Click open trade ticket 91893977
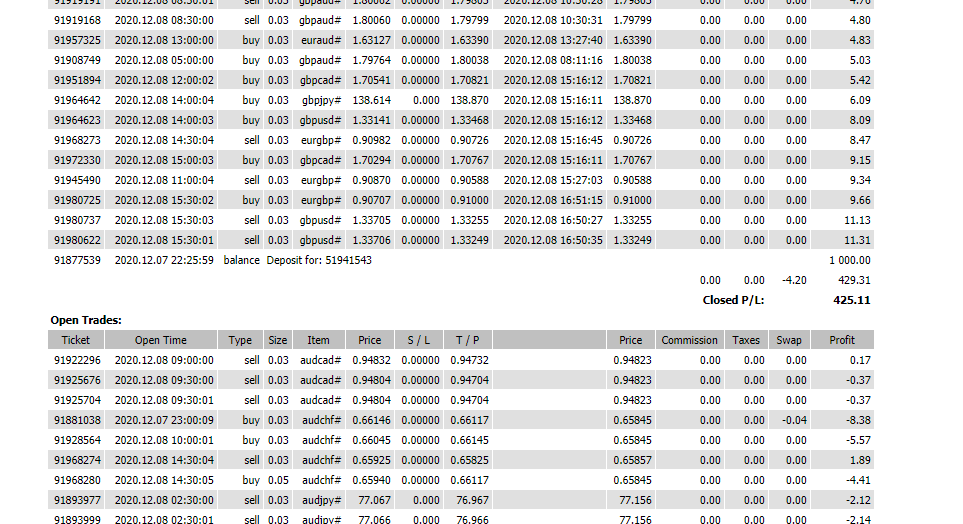Screen dimensions: 963x524 coord(77,500)
